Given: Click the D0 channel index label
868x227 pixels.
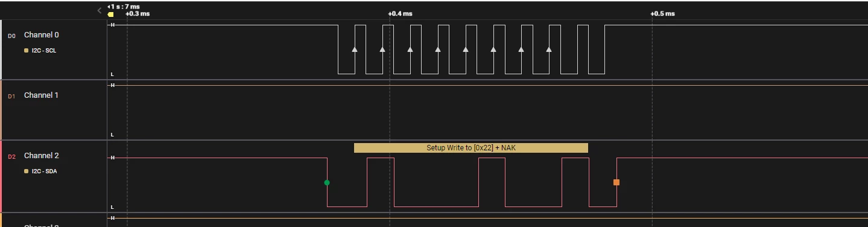Looking at the screenshot, I should pyautogui.click(x=11, y=36).
